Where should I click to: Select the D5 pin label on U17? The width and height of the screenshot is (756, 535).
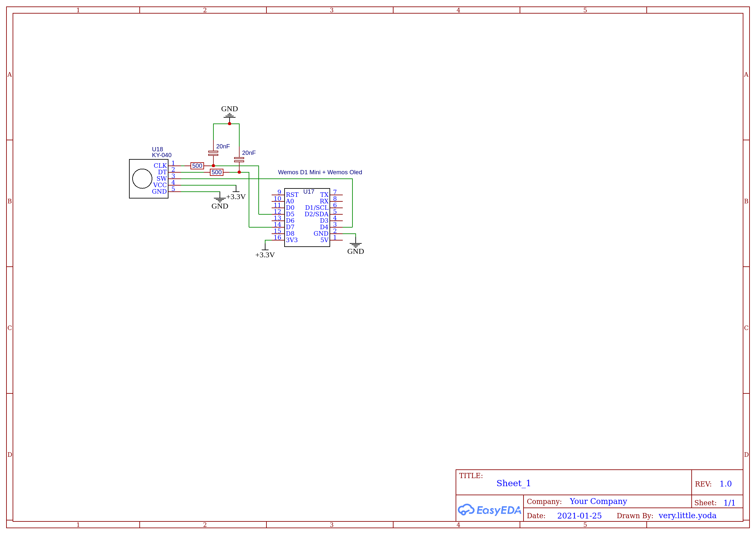[290, 214]
